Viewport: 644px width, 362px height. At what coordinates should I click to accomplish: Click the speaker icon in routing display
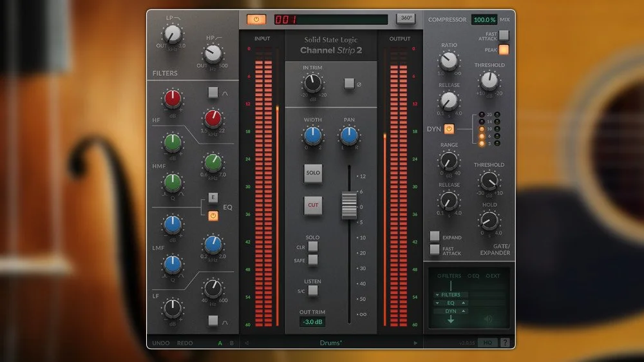coord(488,319)
